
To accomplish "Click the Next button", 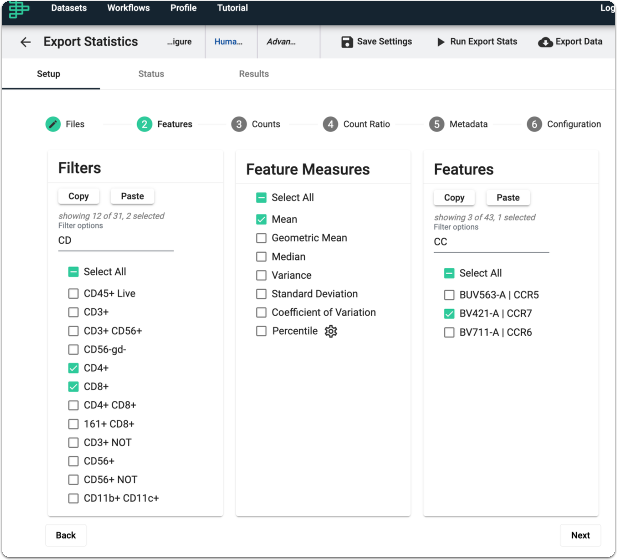I will point(580,536).
